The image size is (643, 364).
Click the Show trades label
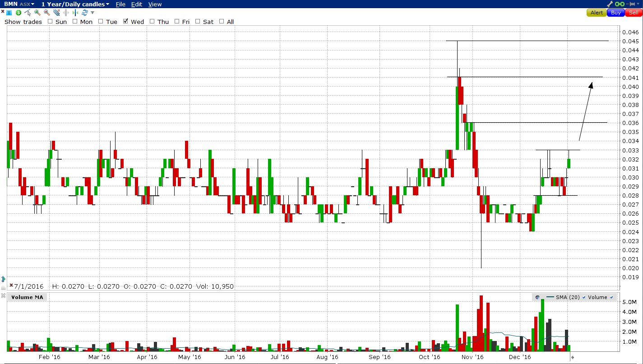point(23,22)
